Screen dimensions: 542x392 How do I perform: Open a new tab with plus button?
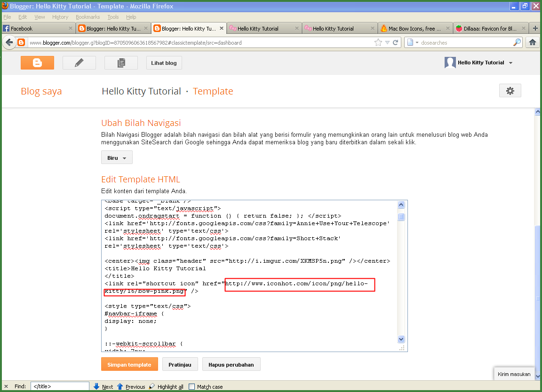click(535, 28)
